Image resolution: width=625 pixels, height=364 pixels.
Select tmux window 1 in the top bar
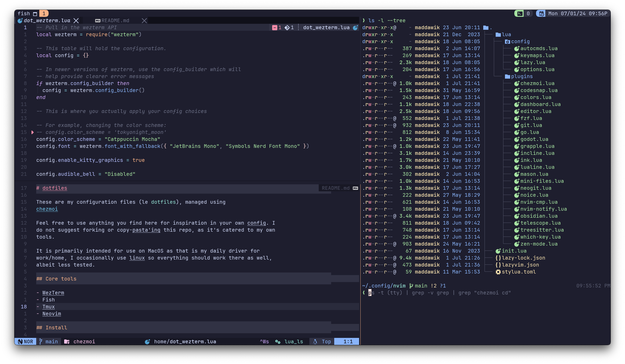point(44,13)
